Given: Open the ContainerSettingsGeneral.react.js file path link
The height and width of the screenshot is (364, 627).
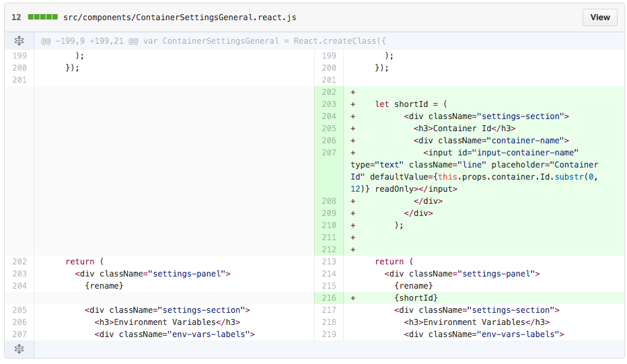Looking at the screenshot, I should point(179,17).
